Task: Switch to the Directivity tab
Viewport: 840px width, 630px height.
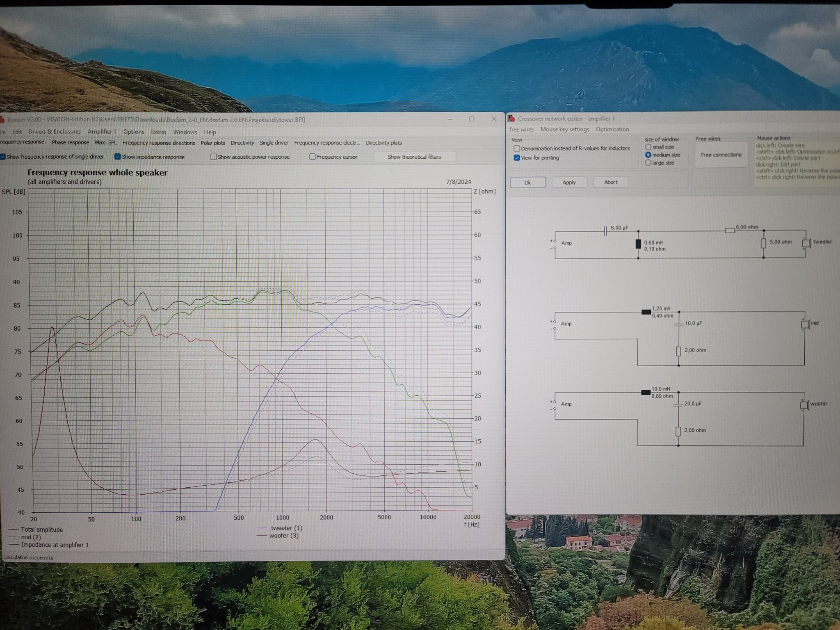Action: 242,143
